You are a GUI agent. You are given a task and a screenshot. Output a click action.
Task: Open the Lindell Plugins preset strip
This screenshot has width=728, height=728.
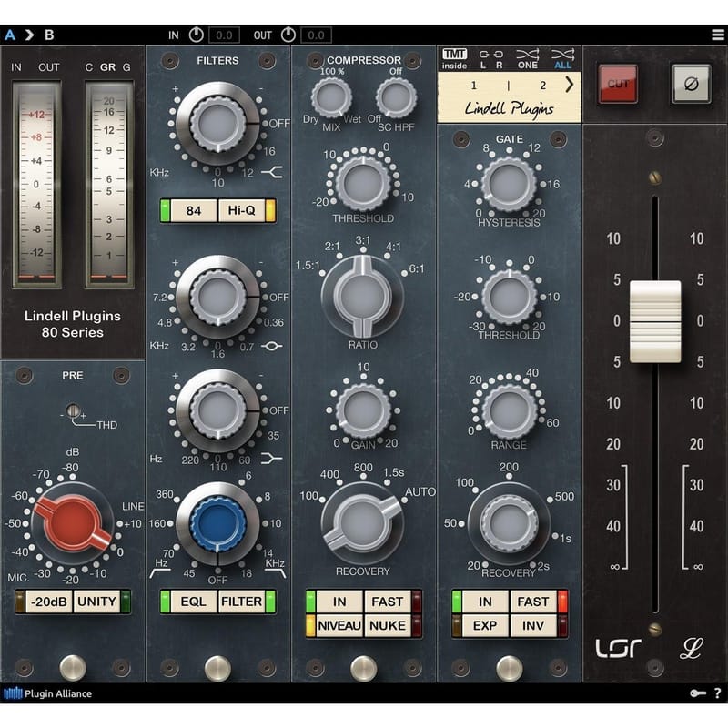[x=511, y=108]
